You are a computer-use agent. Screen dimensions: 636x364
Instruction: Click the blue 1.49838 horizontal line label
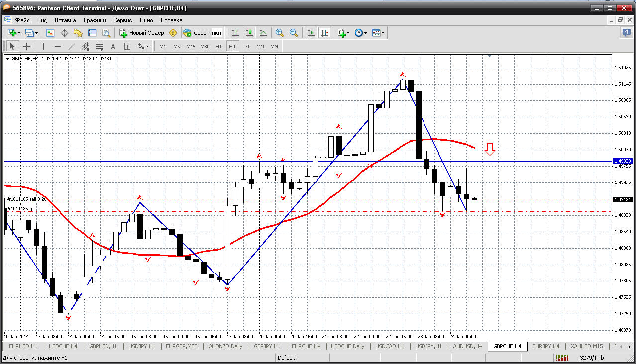[623, 161]
